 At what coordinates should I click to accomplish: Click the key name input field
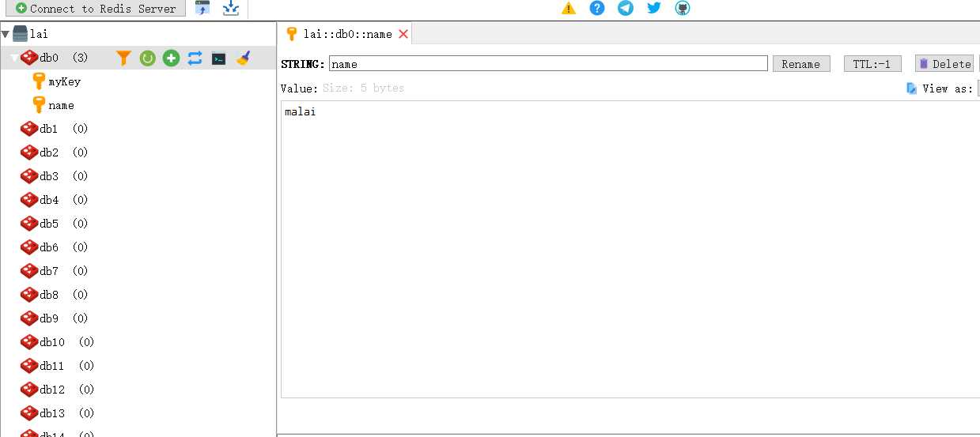pos(548,64)
